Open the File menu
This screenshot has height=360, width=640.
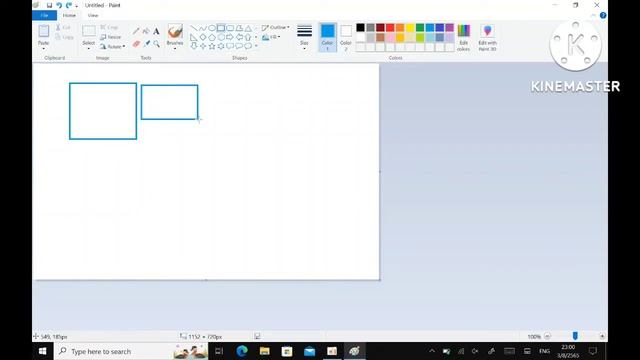coord(44,16)
